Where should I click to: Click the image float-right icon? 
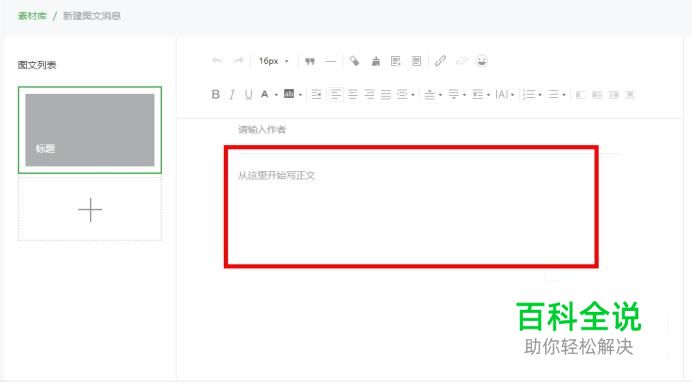pos(613,94)
